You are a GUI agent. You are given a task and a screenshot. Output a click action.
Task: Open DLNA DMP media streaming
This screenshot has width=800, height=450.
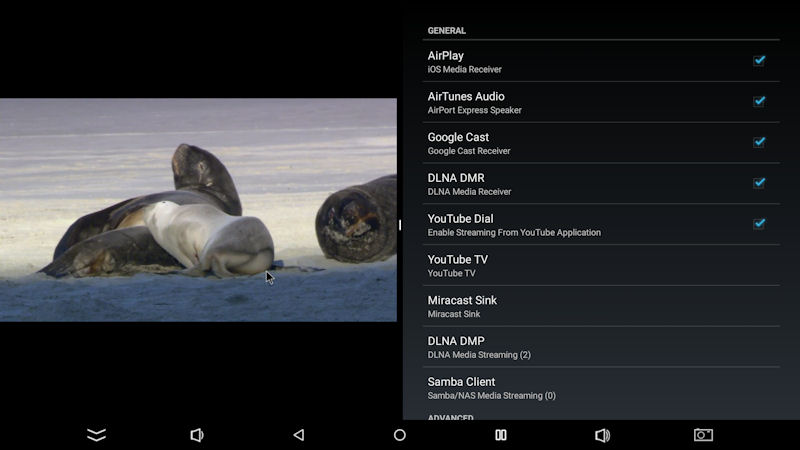[x=601, y=347]
